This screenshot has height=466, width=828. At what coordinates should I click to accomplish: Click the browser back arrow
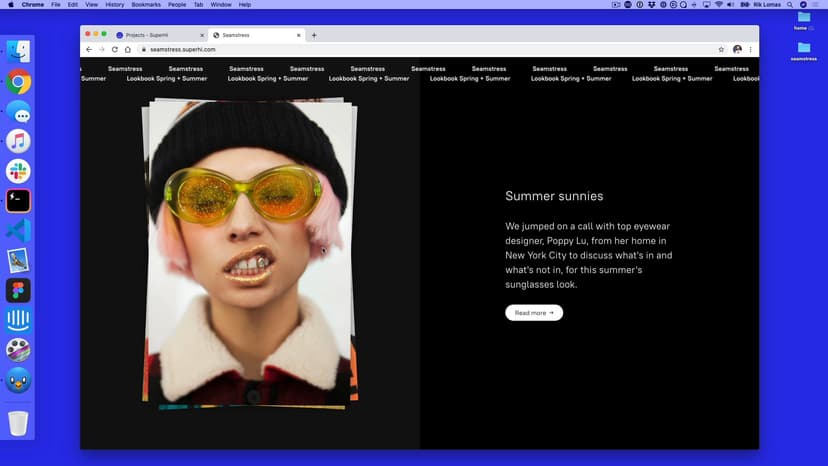(x=88, y=49)
